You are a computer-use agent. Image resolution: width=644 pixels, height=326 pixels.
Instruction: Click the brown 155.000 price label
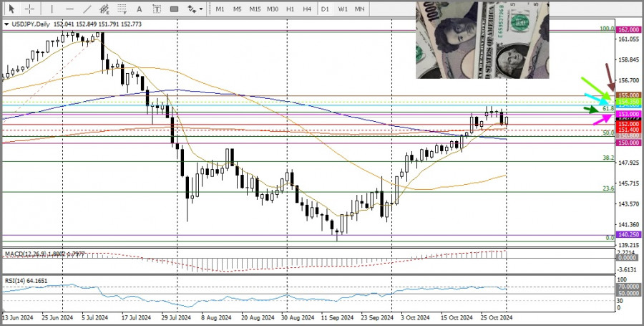coord(628,95)
